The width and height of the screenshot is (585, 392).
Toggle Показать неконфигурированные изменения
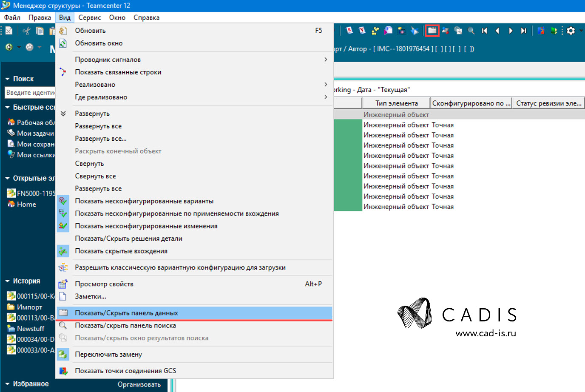[x=194, y=226]
